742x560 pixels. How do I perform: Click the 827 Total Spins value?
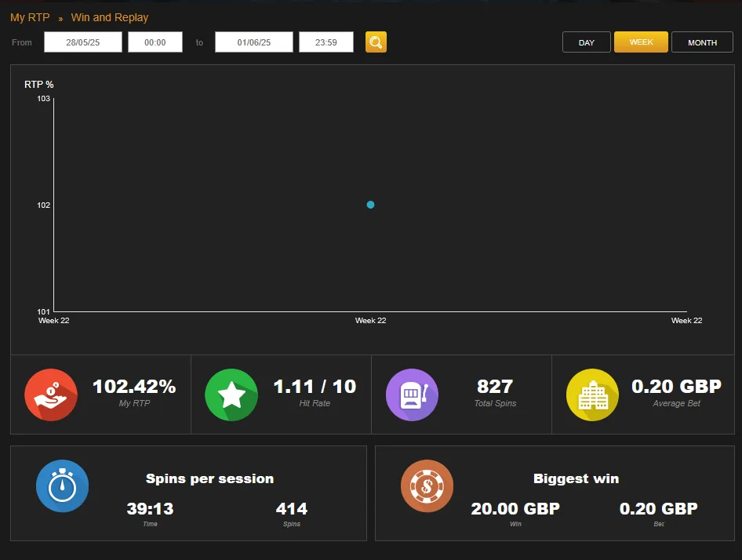pyautogui.click(x=495, y=387)
